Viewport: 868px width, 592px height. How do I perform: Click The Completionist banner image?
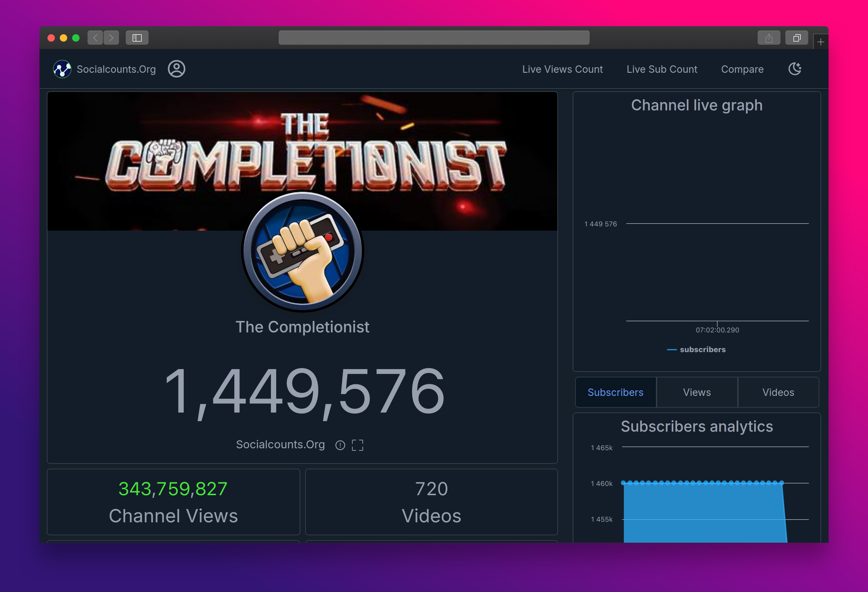pyautogui.click(x=302, y=161)
